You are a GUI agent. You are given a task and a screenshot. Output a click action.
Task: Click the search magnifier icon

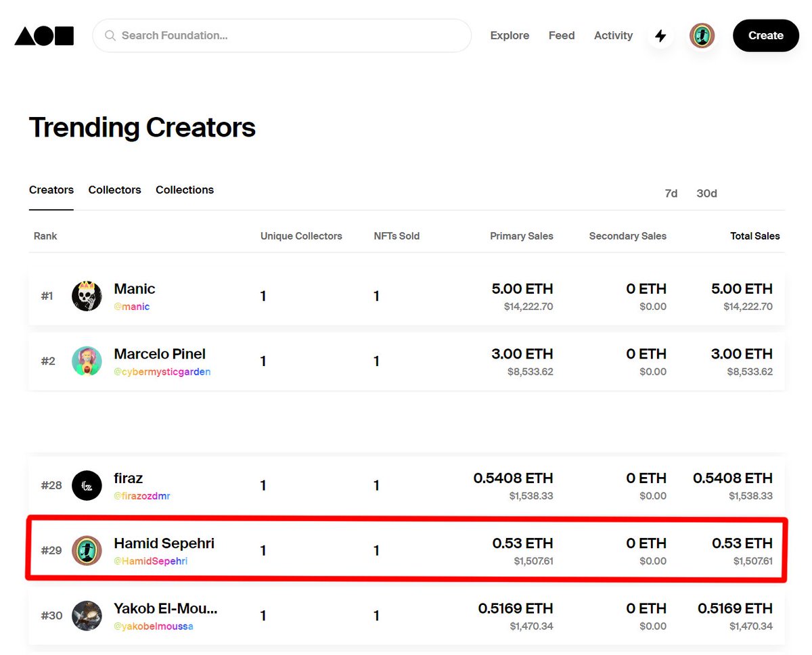(110, 36)
